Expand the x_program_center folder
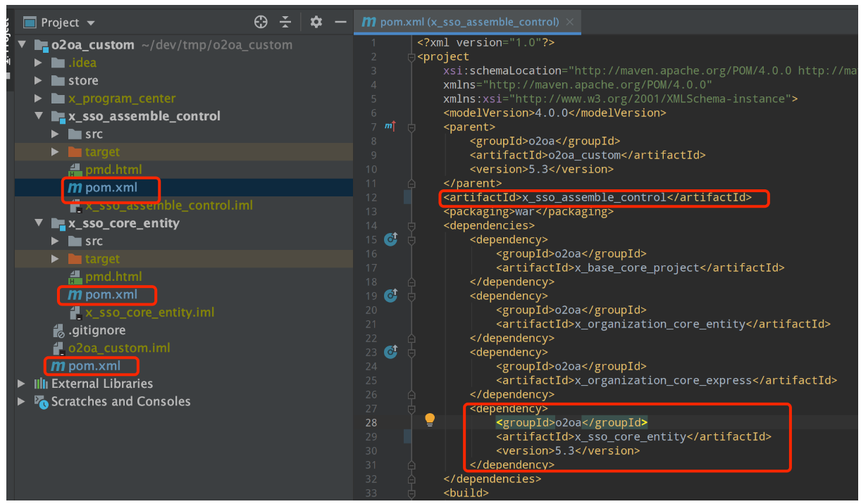The height and width of the screenshot is (504, 861). [x=39, y=99]
